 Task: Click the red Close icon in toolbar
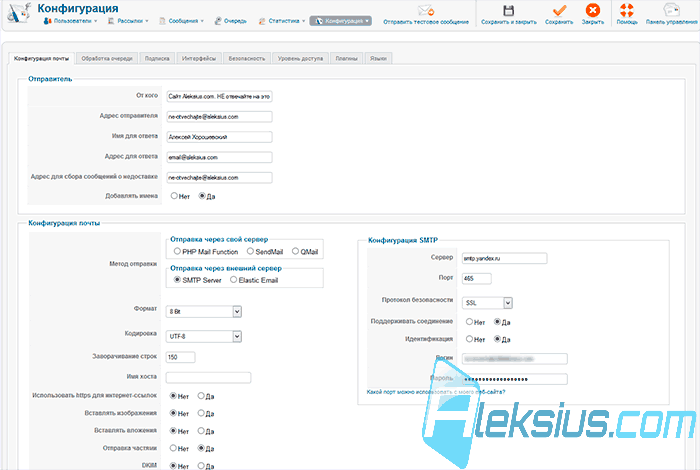coord(592,10)
